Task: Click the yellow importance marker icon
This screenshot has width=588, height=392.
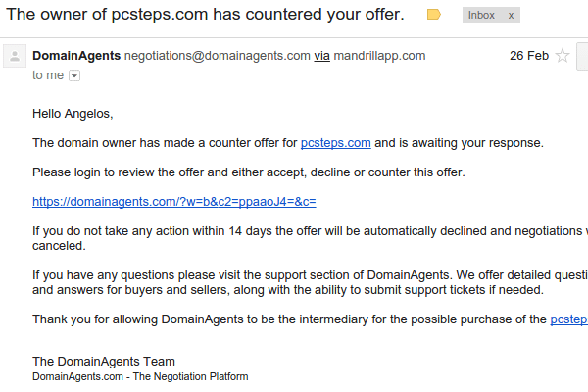Action: point(434,15)
